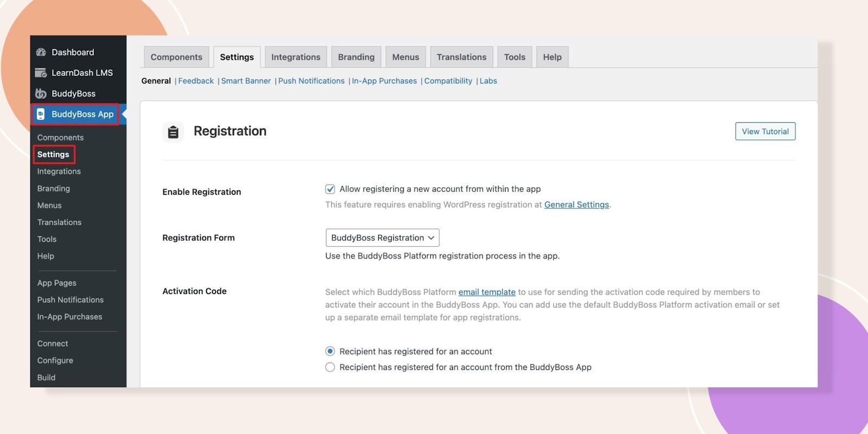The width and height of the screenshot is (868, 434).
Task: Click the Registration Form label
Action: coord(199,238)
